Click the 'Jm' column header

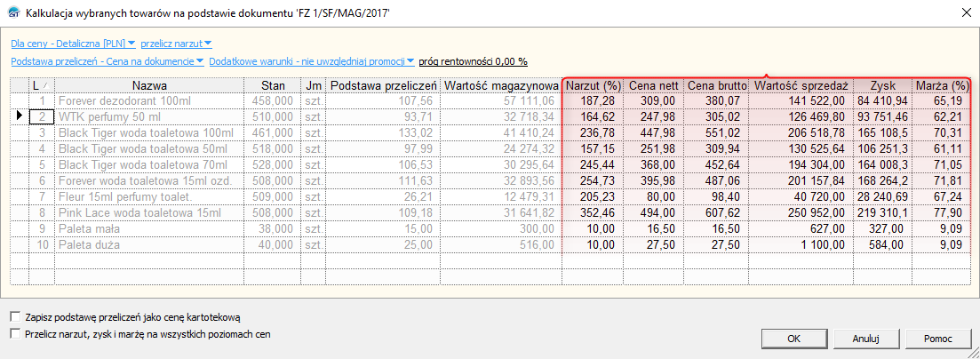[x=313, y=85]
